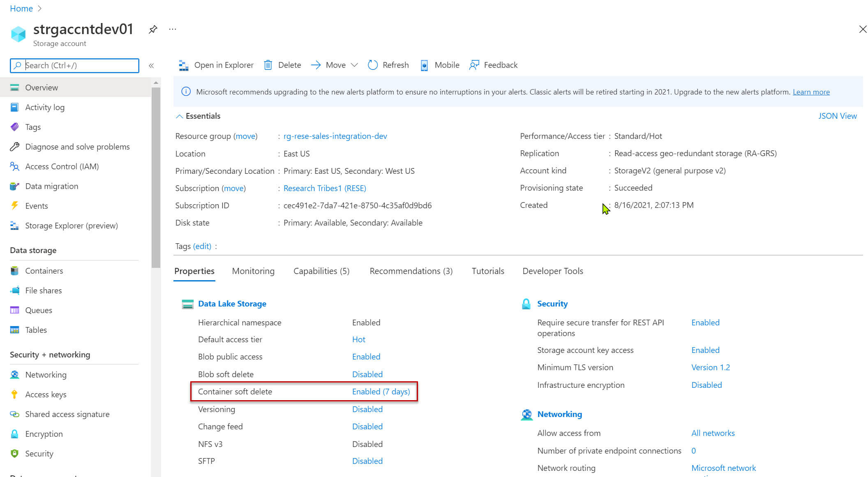Click the Delete trash icon
Image resolution: width=868 pixels, height=477 pixels.
(x=268, y=65)
